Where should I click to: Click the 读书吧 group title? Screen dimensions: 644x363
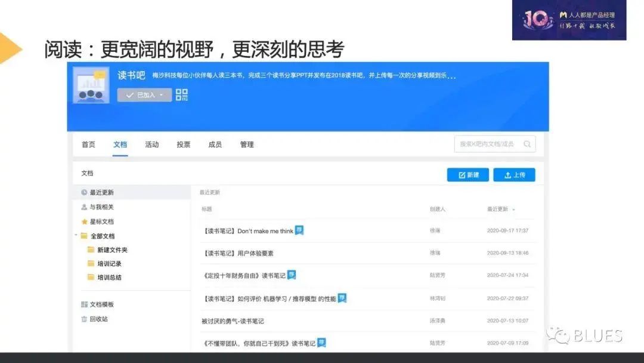pos(131,75)
